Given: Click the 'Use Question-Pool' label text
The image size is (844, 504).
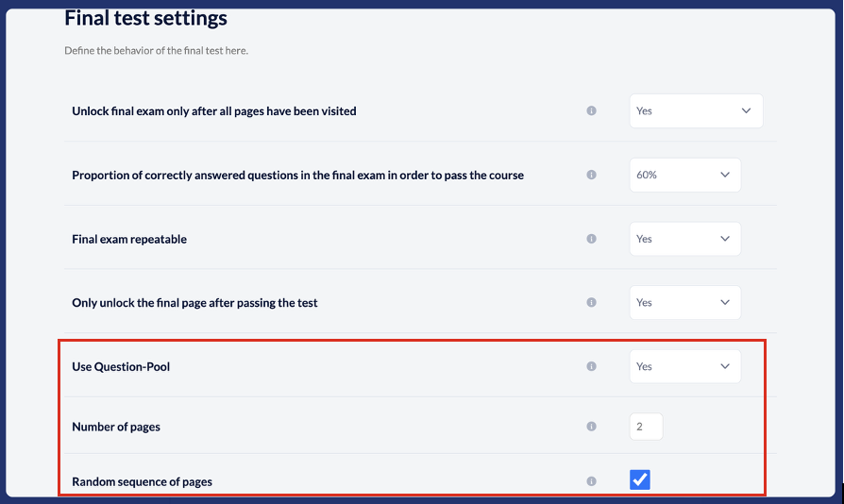Looking at the screenshot, I should pos(121,366).
